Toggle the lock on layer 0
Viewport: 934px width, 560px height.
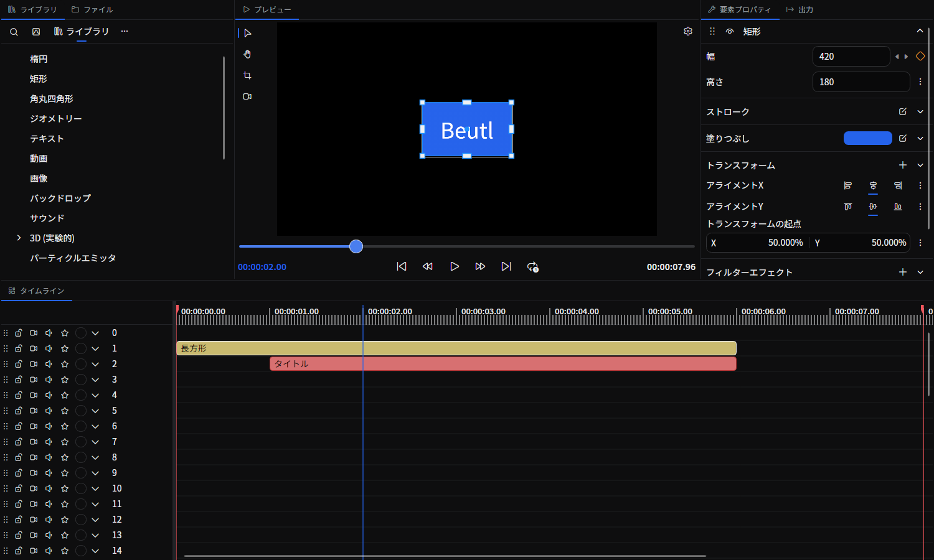(x=19, y=333)
